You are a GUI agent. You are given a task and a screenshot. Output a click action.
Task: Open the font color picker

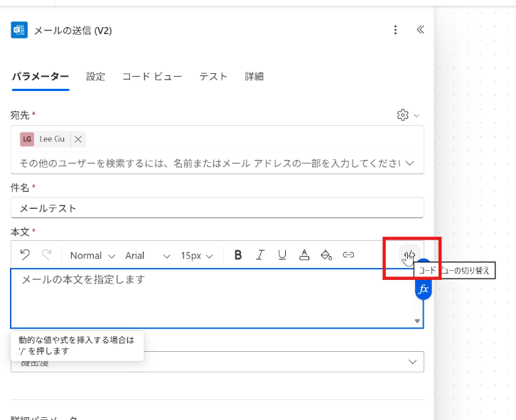coord(304,255)
